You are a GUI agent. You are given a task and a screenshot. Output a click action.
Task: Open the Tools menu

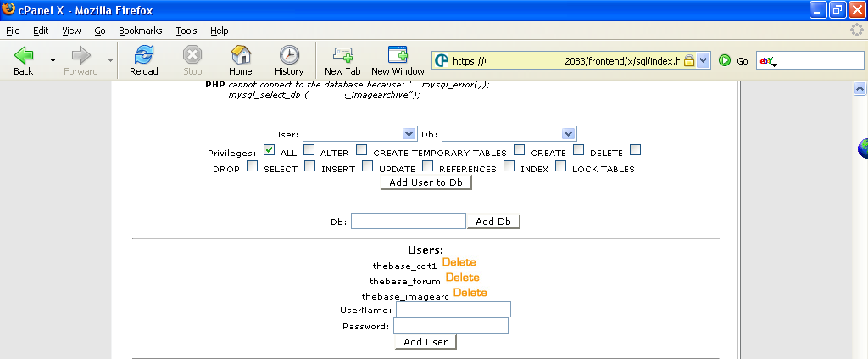186,31
